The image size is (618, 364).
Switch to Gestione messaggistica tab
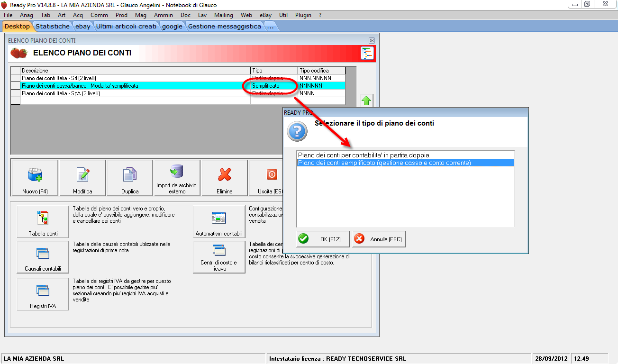(225, 26)
